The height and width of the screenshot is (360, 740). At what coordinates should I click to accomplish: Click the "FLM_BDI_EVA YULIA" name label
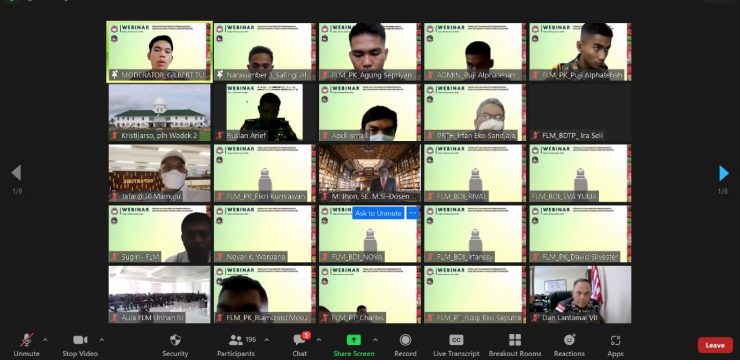(x=564, y=196)
